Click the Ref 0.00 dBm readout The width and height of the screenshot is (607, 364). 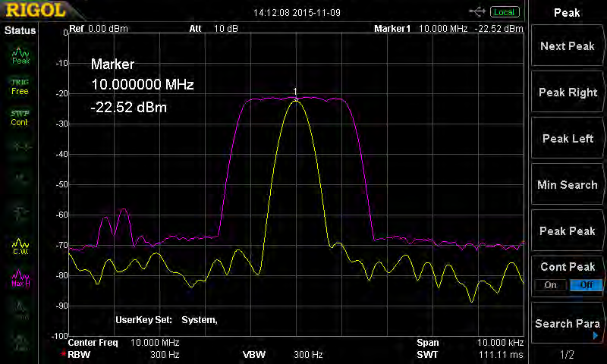tap(99, 28)
